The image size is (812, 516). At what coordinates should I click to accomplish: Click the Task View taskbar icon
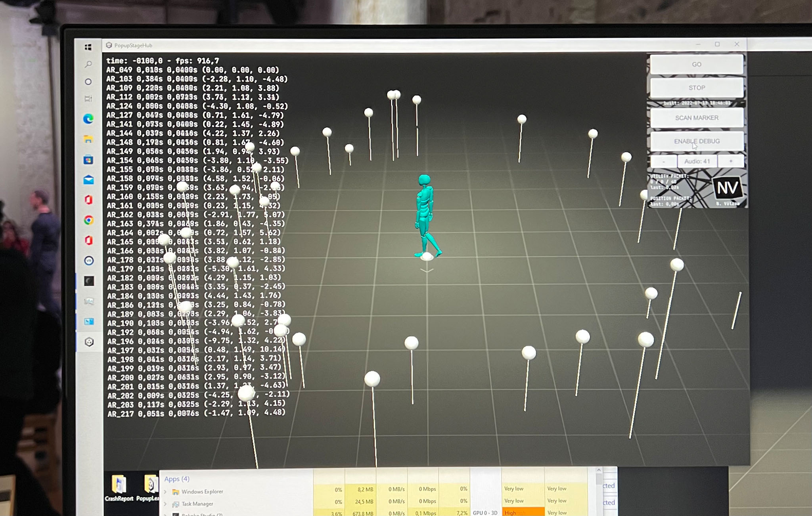coord(88,99)
